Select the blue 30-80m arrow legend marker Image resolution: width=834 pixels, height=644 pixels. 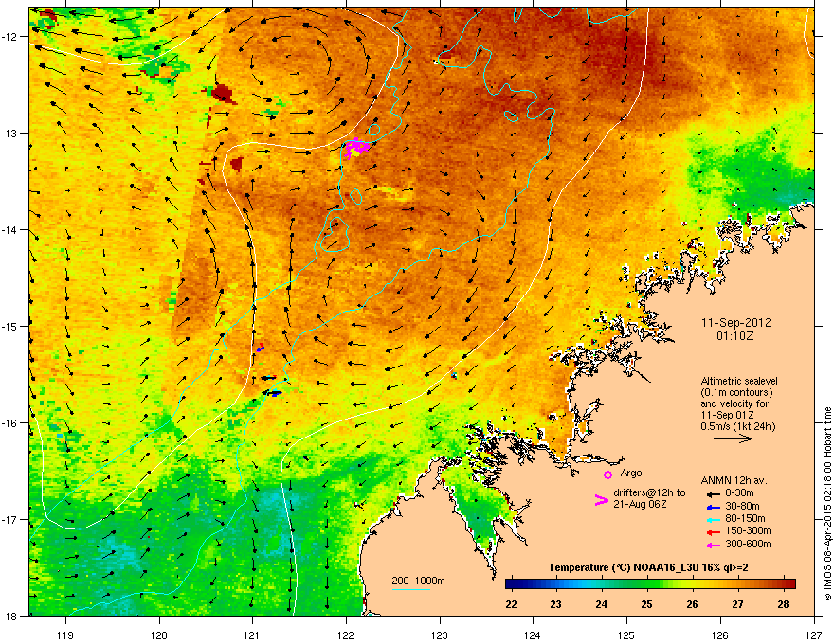713,508
